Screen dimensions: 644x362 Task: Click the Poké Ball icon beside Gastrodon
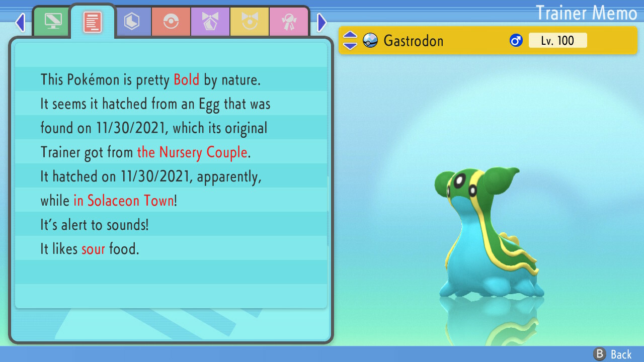coord(370,40)
